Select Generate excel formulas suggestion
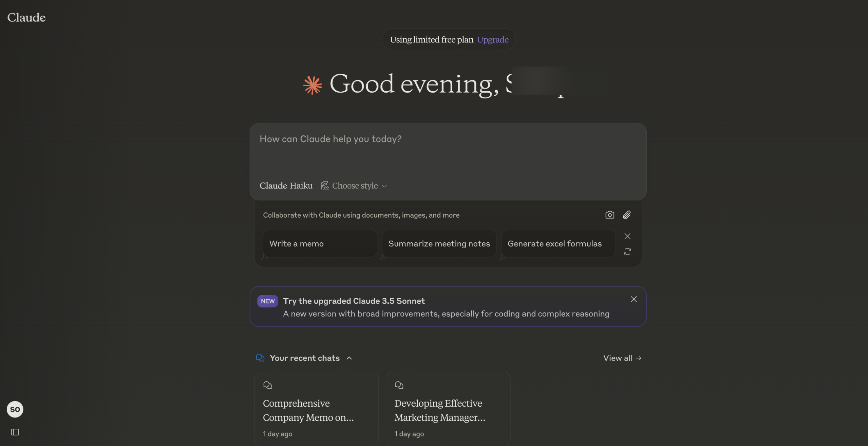The height and width of the screenshot is (446, 868). coord(558,243)
